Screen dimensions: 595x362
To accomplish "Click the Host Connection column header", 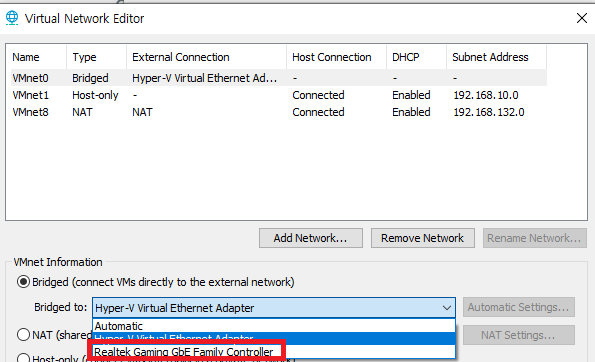I will pyautogui.click(x=336, y=57).
